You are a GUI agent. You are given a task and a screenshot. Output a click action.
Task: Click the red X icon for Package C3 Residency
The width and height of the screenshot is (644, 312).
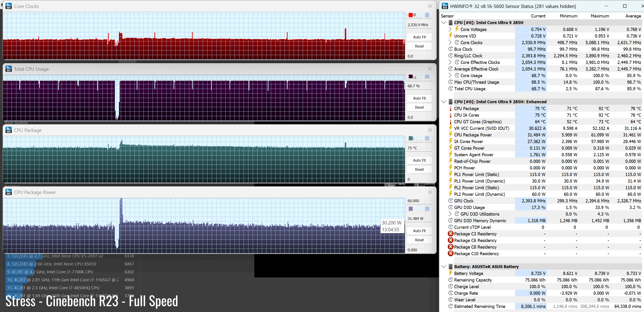coord(450,234)
